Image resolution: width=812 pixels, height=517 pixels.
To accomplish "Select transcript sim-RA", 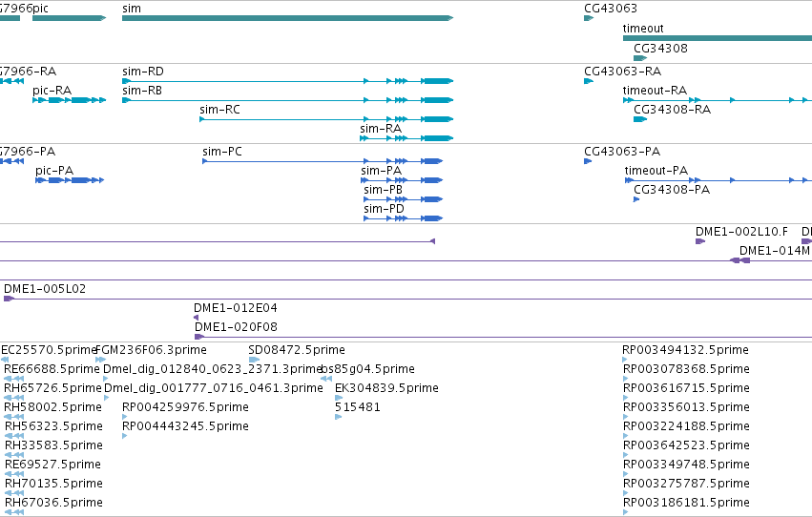I will [x=406, y=138].
